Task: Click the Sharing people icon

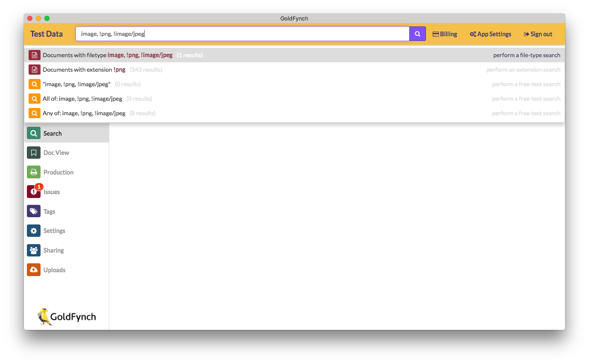Action: 33,250
